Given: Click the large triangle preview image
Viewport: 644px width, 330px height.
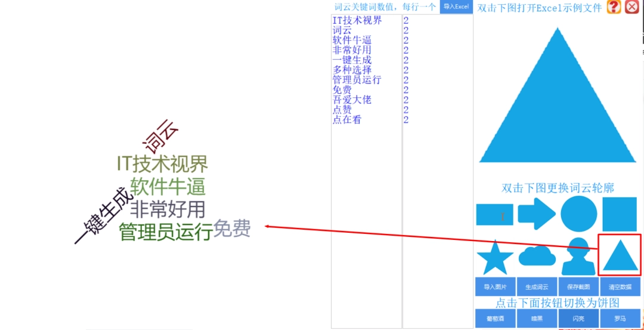Looking at the screenshot, I should point(558,95).
